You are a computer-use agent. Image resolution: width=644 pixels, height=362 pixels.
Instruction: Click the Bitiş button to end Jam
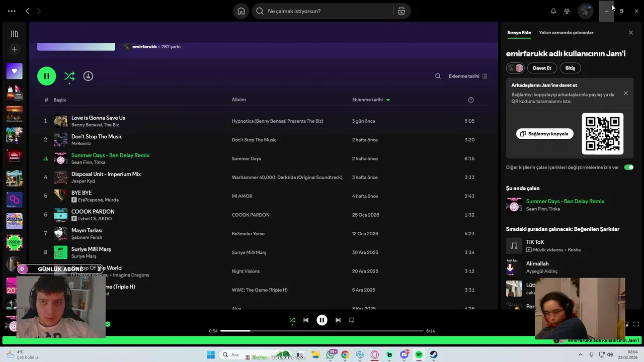570,68
